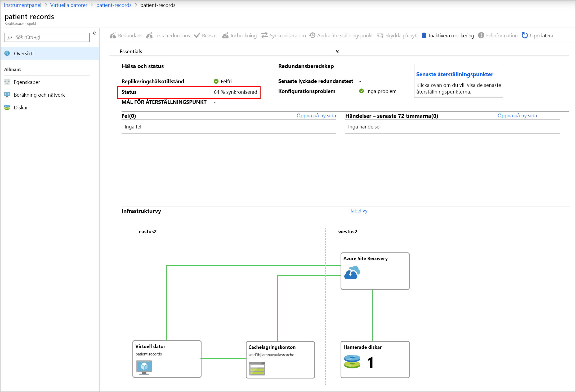Open Senaste återställningspunkter link
Viewport: 576px width, 392px height.
coord(454,74)
